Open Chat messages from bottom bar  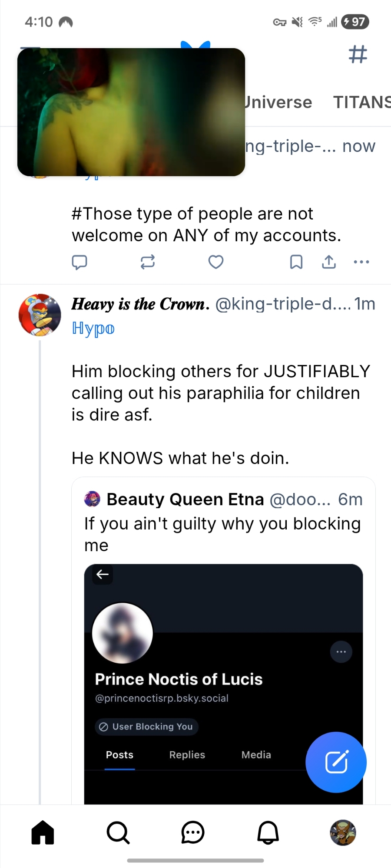(x=192, y=832)
